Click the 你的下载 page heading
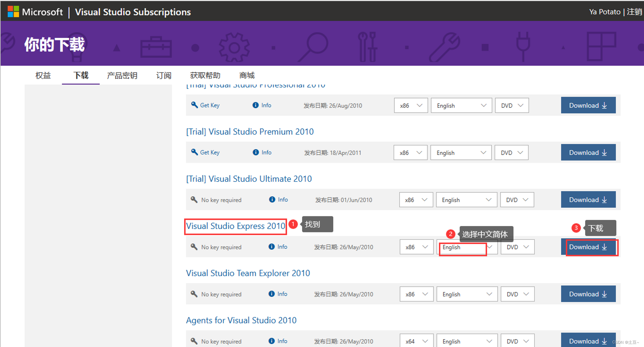644x347 pixels. click(54, 44)
